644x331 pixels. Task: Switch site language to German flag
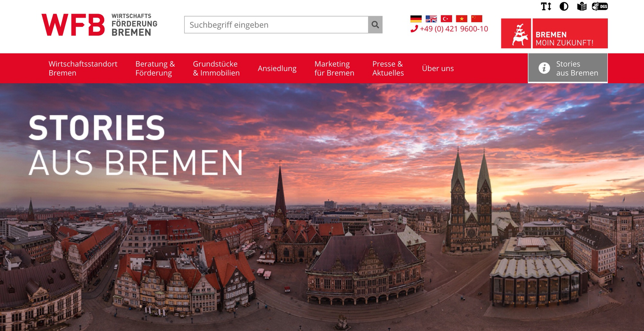(x=417, y=18)
